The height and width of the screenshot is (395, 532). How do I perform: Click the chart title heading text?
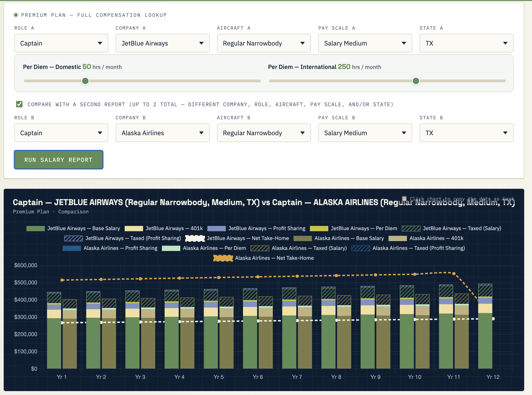(x=264, y=202)
